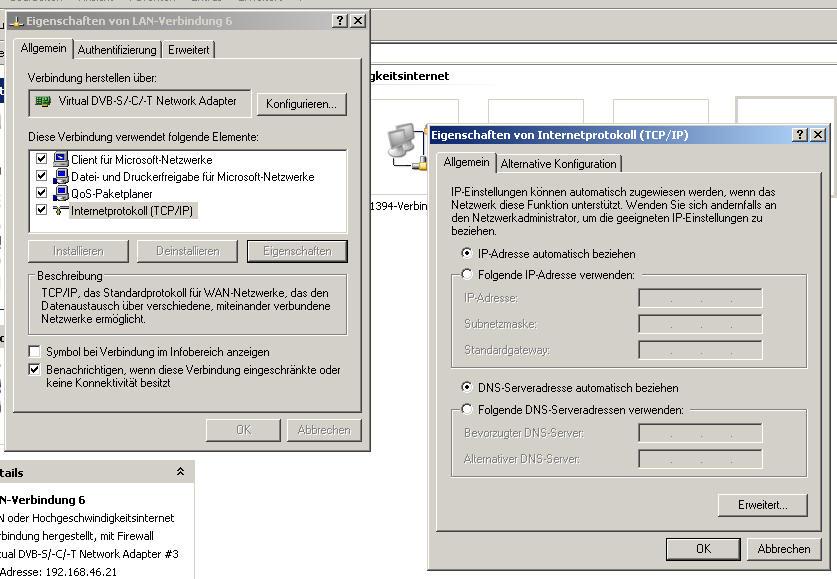Uncheck Client für Microsoft-Netzwerke checkbox
The image size is (837, 579).
(x=41, y=158)
